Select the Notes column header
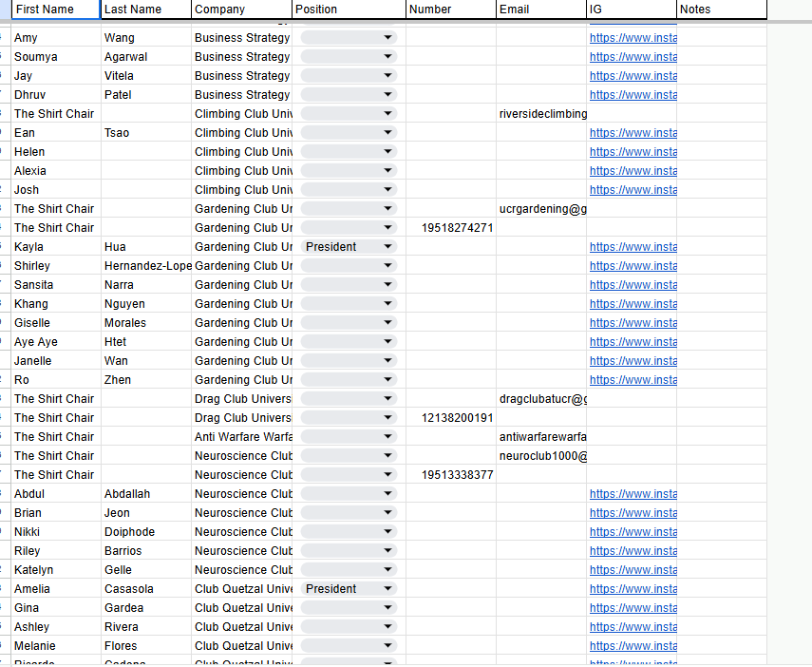 722,10
